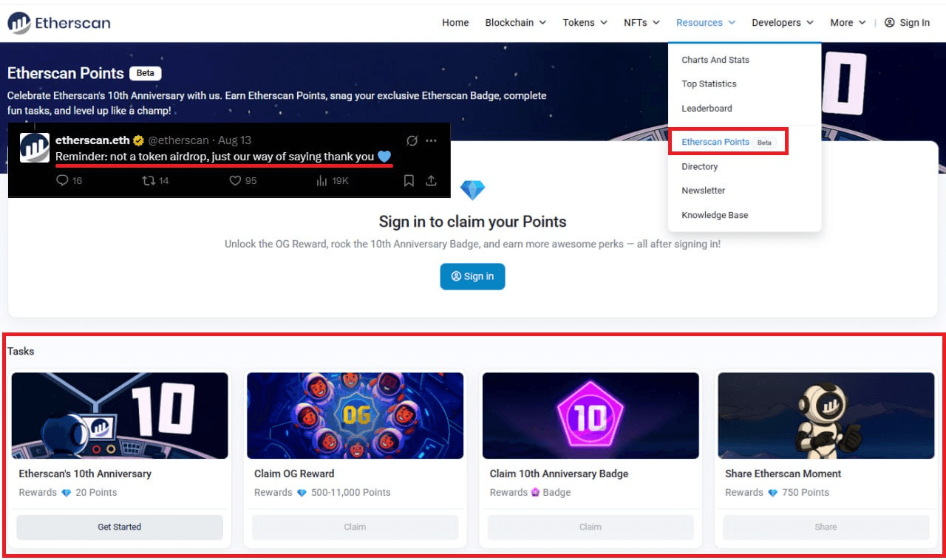
Task: Go to the Home nav item
Action: click(x=455, y=23)
